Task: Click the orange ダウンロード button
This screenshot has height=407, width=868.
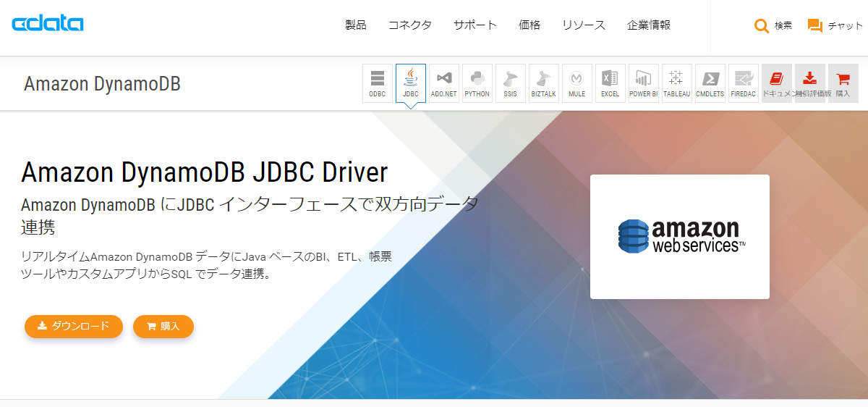Action: 74,326
